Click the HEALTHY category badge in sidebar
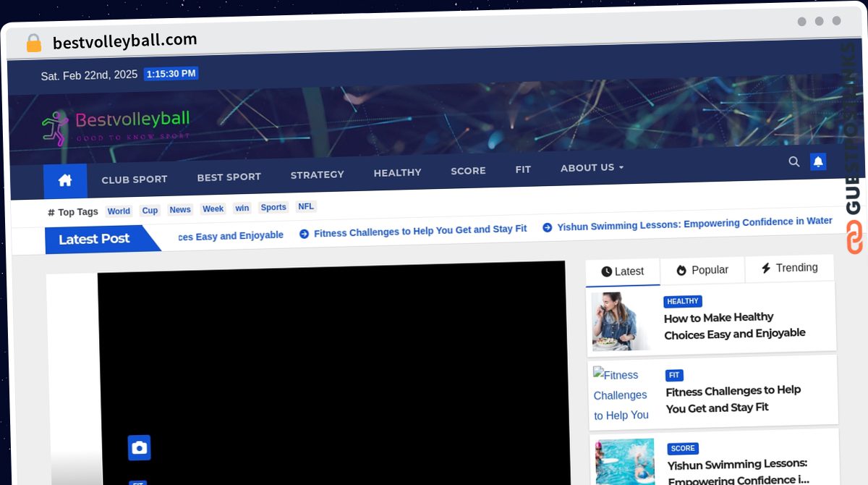The width and height of the screenshot is (868, 485). (683, 301)
